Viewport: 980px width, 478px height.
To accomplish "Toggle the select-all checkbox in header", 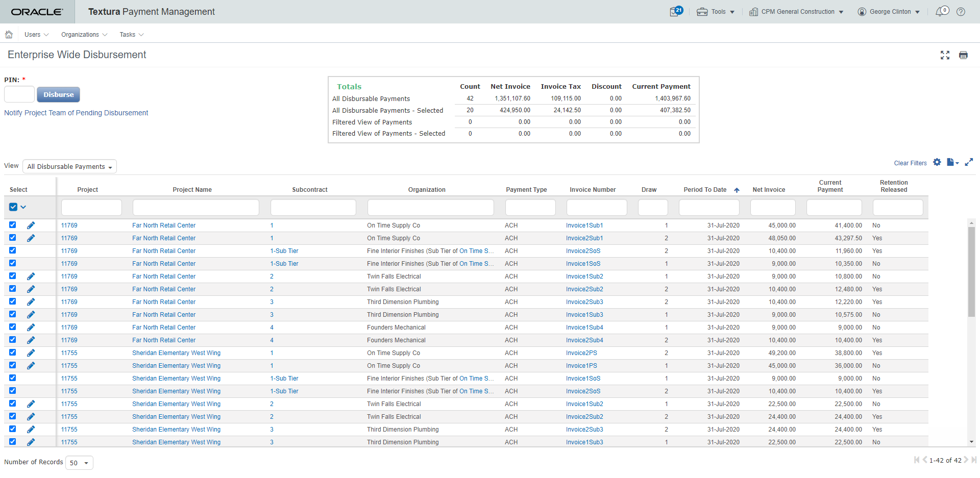I will tap(13, 207).
